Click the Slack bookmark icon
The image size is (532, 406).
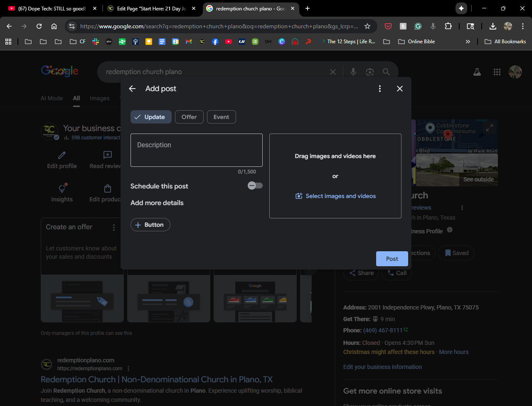pos(96,42)
